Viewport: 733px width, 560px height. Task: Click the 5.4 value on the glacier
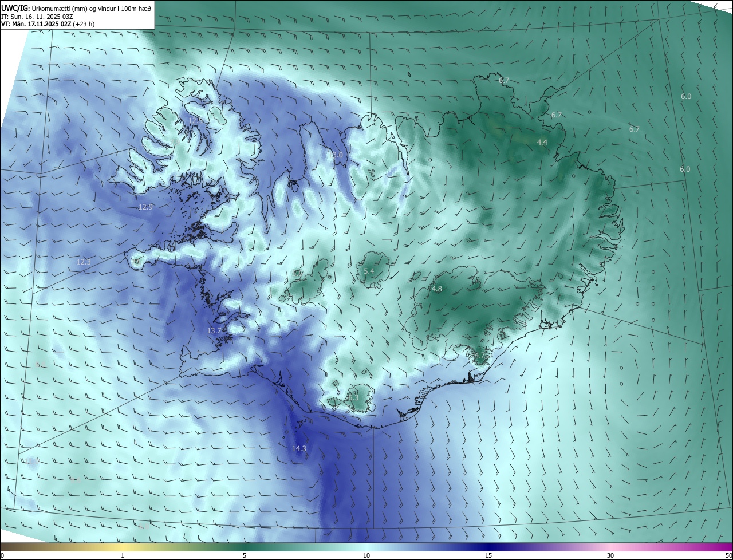coord(369,271)
